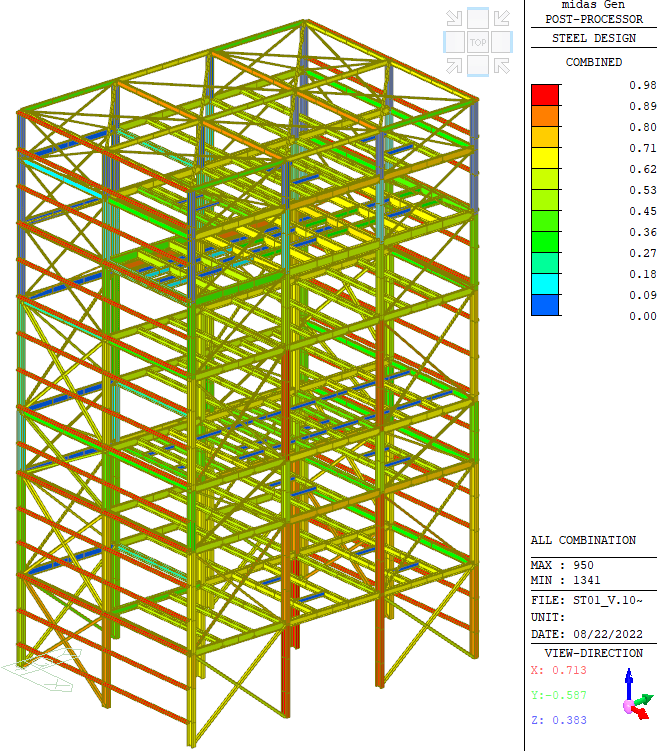Screen dimensions: 663x751
Task: Click the TOP face of the view cube
Action: [478, 42]
